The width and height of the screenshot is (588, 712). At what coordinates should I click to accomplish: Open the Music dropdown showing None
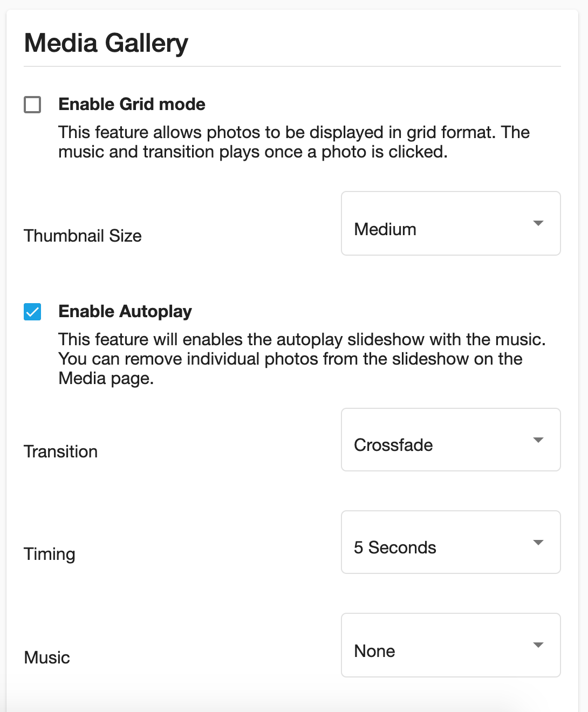coord(451,645)
